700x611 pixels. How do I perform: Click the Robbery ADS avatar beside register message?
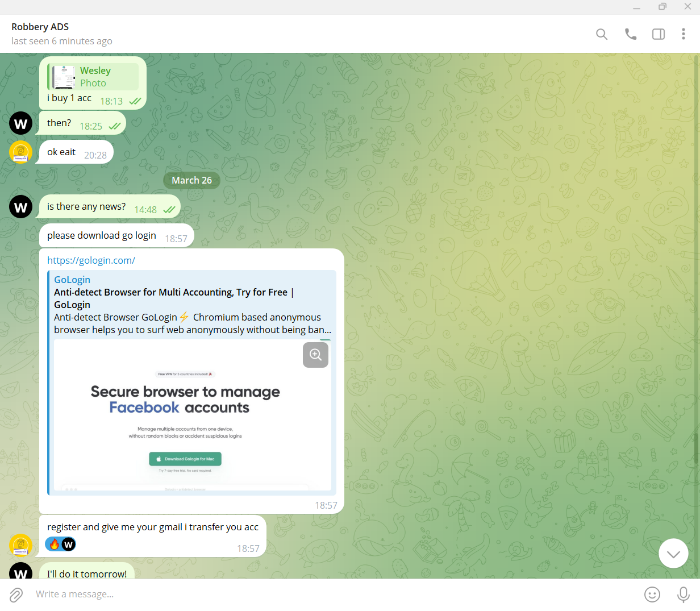(20, 546)
